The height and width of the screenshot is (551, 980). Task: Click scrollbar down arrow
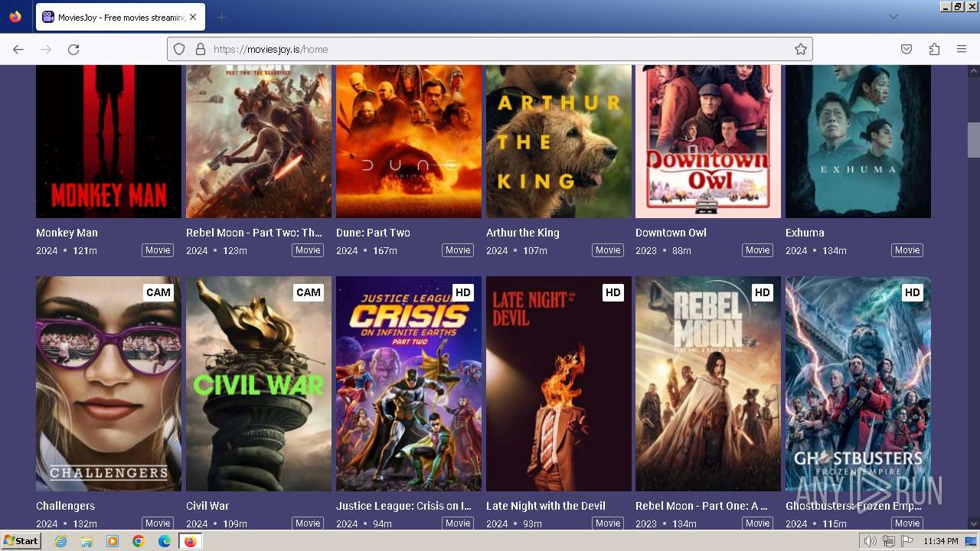pos(974,524)
